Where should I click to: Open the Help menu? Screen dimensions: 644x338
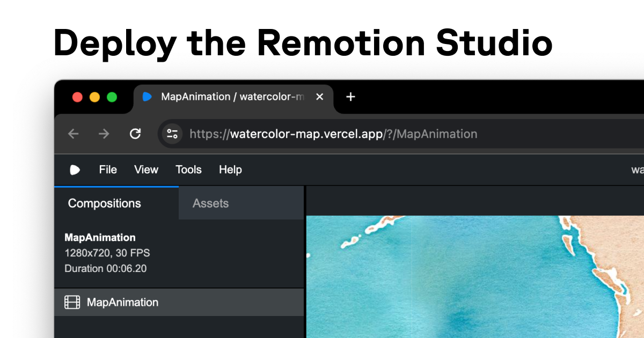tap(230, 170)
